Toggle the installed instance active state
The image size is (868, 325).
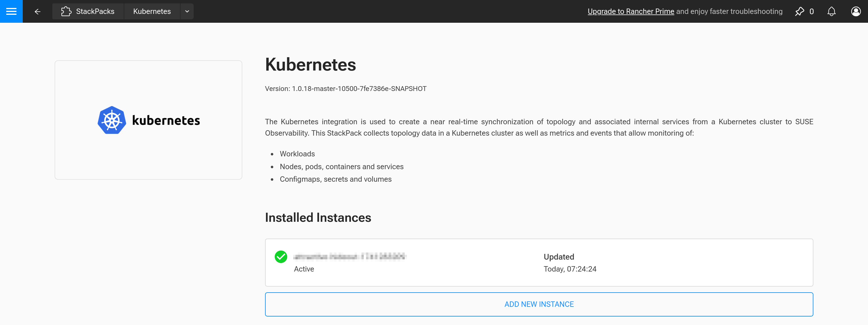(280, 257)
